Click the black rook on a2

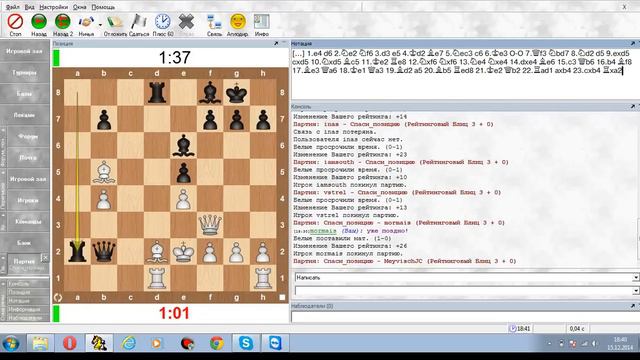click(78, 251)
